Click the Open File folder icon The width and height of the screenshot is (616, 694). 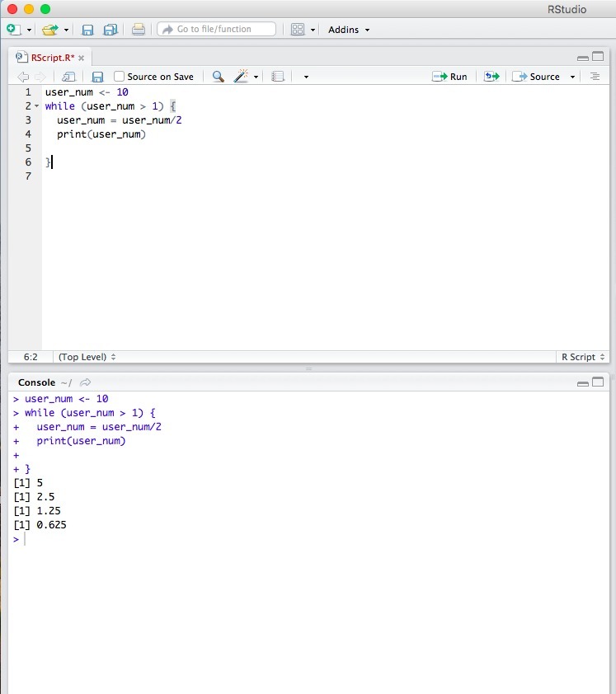[x=50, y=30]
